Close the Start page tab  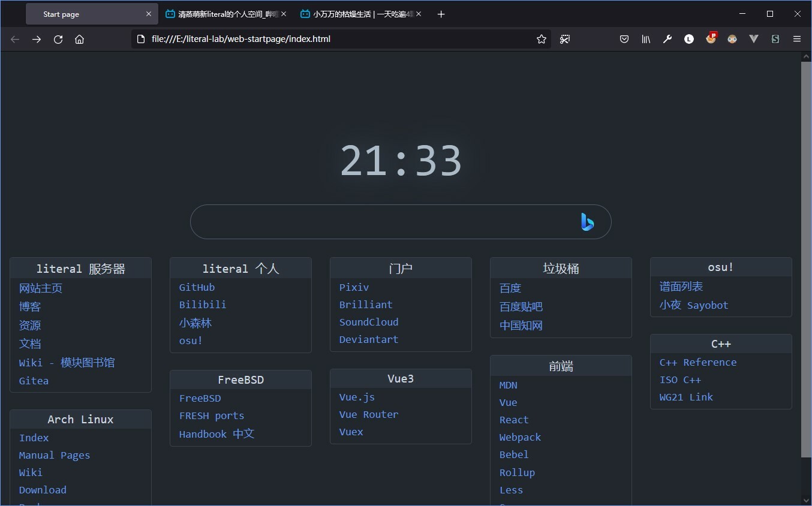(149, 14)
